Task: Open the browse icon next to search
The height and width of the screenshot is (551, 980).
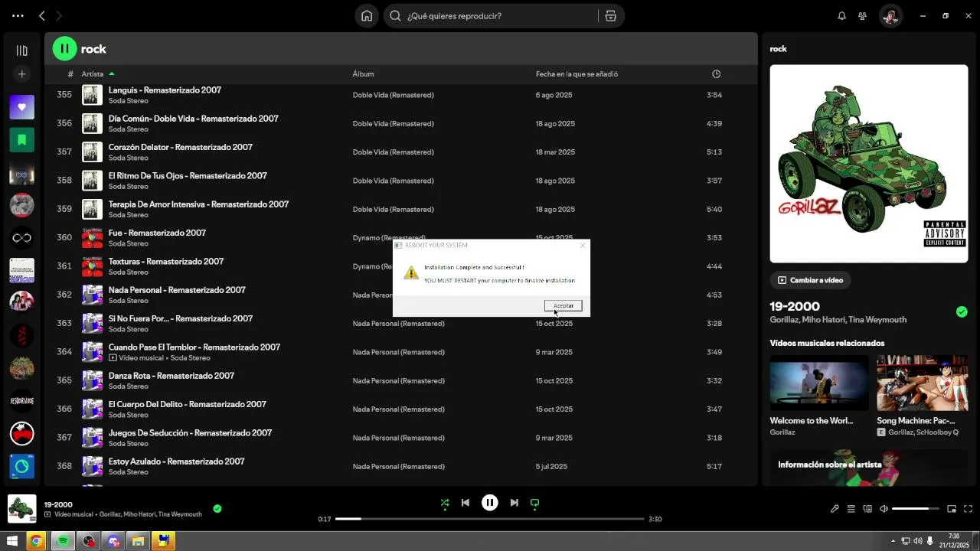Action: (610, 16)
